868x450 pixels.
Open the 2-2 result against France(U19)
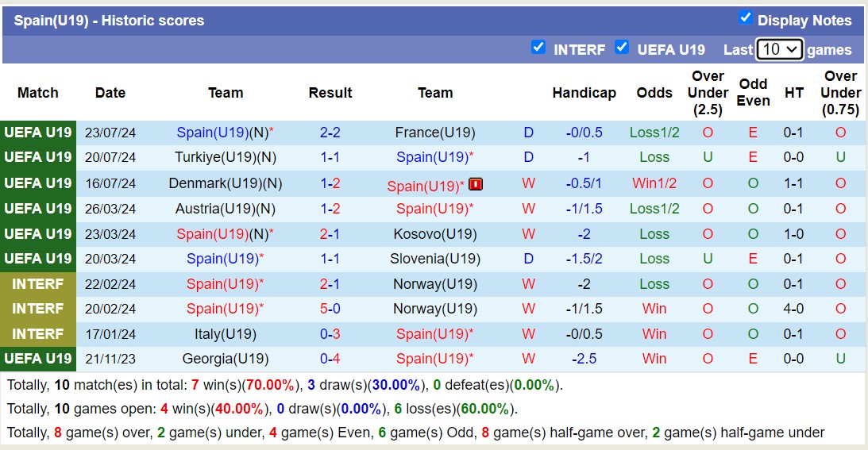[330, 133]
